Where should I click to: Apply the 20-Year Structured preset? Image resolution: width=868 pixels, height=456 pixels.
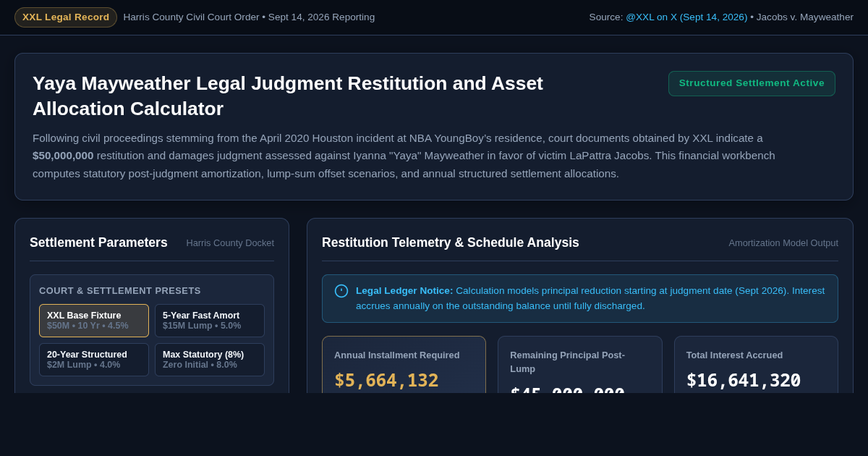coord(94,360)
